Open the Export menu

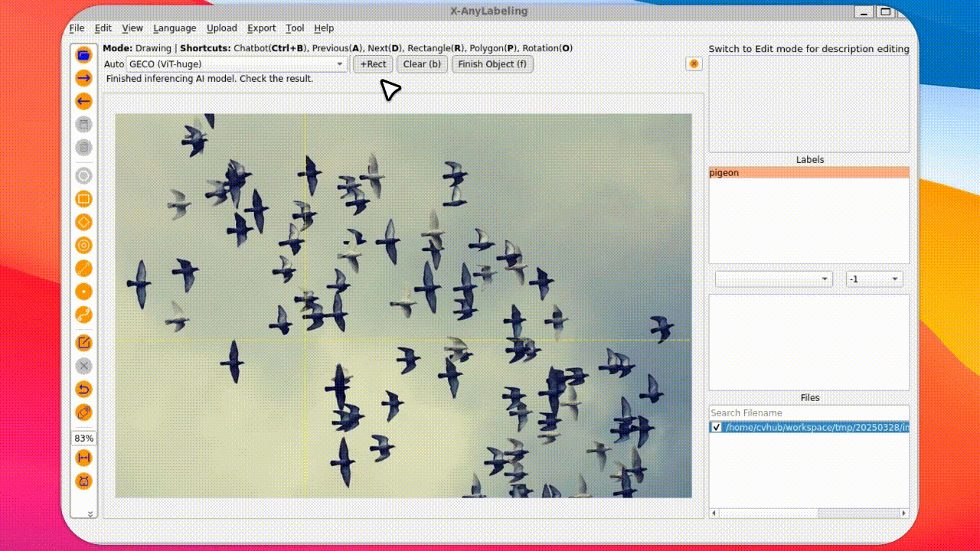point(261,28)
